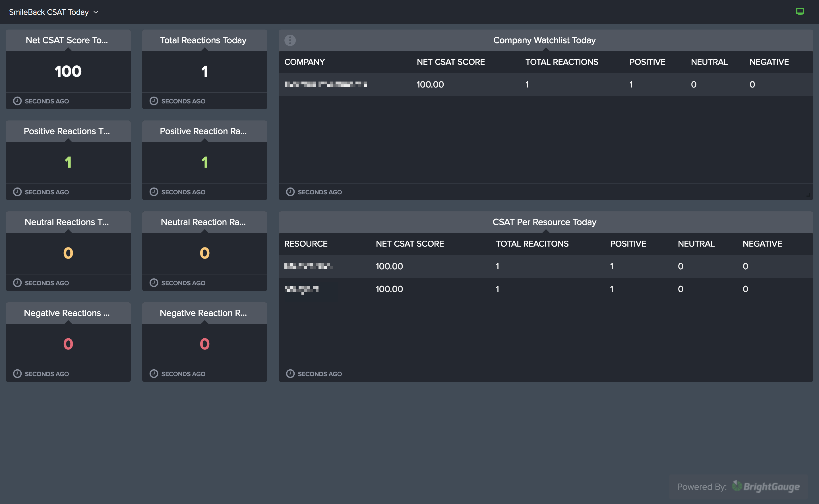Viewport: 819px width, 504px height.
Task: Click the blurred company name in watchlist row
Action: pyautogui.click(x=326, y=84)
